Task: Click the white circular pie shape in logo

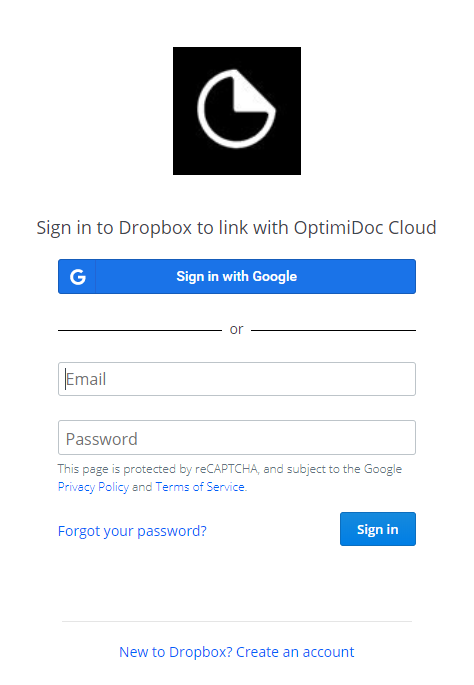Action: pos(236,109)
